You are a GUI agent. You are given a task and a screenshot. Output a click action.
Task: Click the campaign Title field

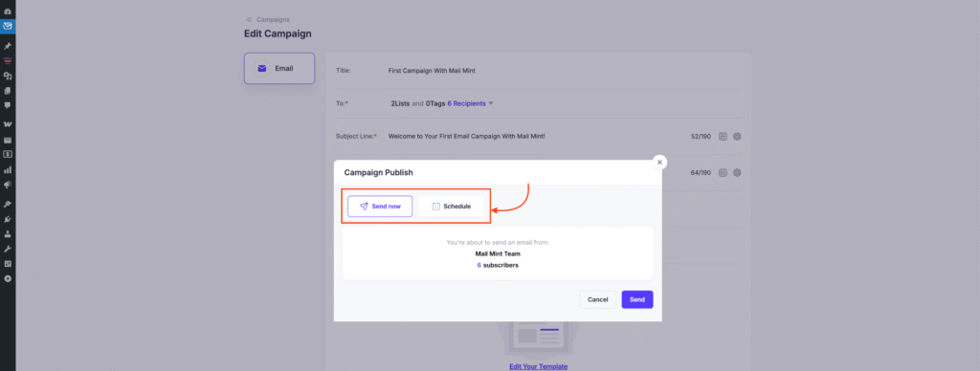click(x=432, y=71)
